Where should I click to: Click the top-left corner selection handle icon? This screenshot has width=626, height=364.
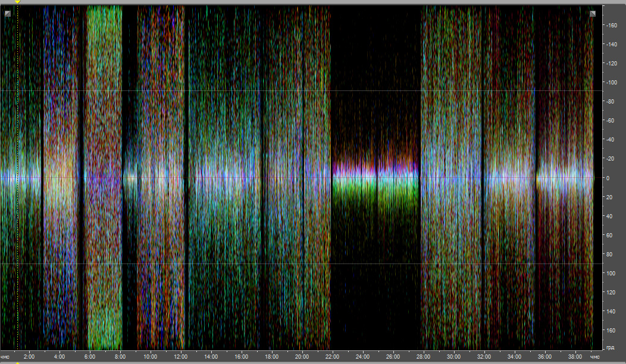(7, 12)
